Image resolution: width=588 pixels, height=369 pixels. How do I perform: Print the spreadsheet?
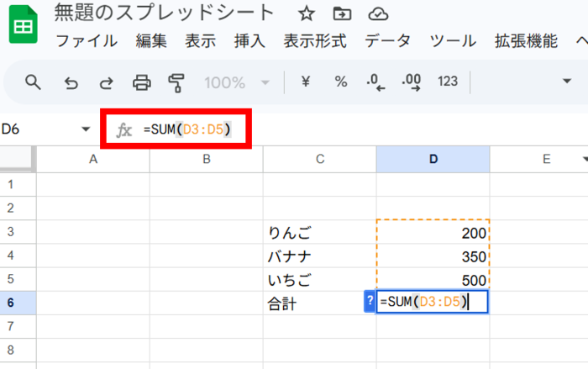coord(142,82)
